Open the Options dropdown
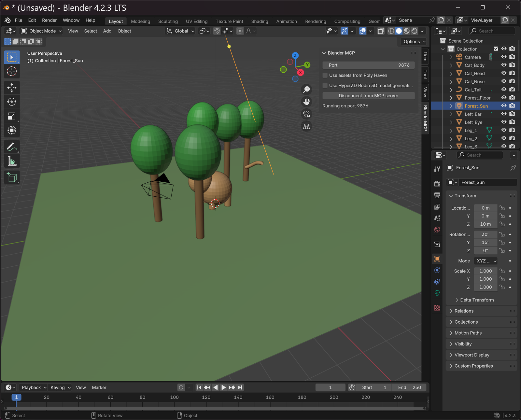Screen dimensions: 521x420 pyautogui.click(x=414, y=42)
